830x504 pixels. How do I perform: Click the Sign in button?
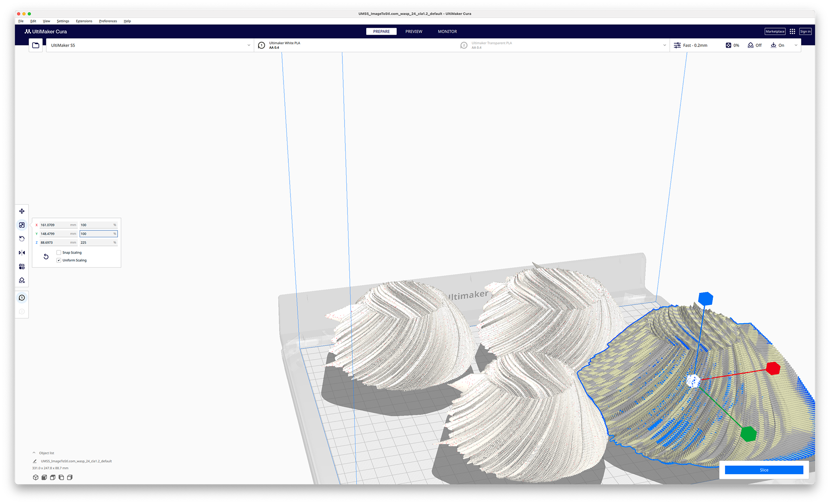click(805, 32)
